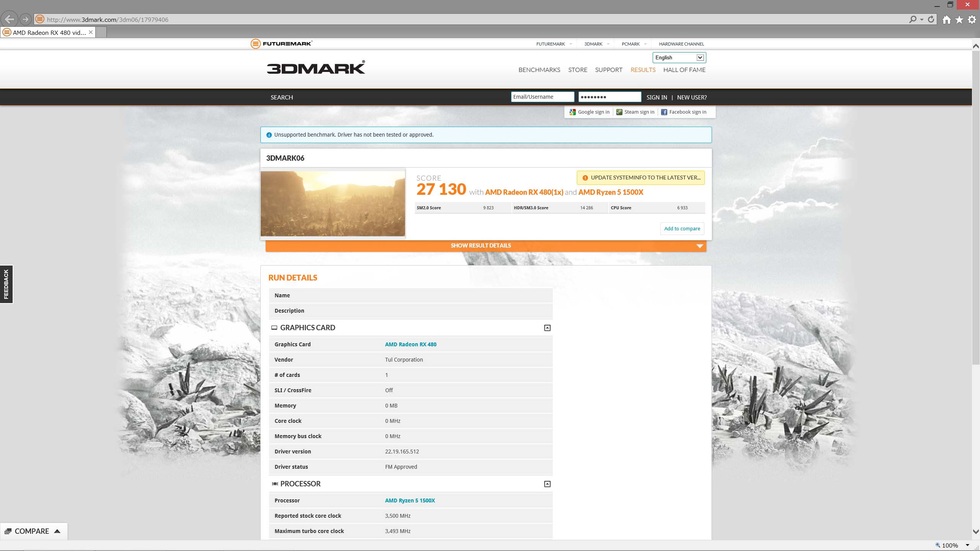Go to RESULTS page
The height and width of the screenshot is (551, 980).
click(x=643, y=70)
